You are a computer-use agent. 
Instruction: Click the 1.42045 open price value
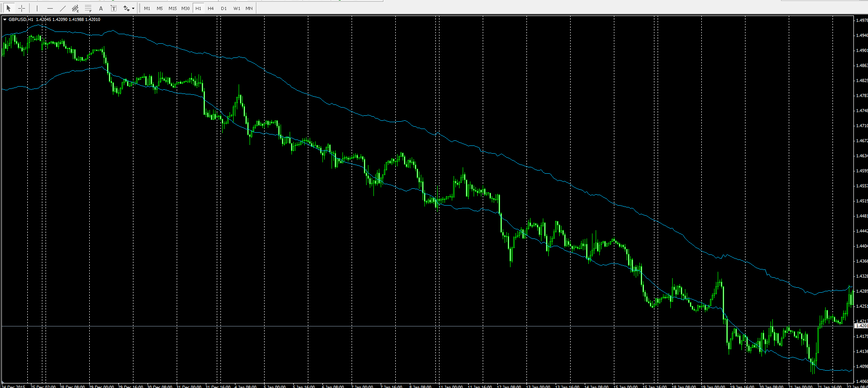(44, 20)
